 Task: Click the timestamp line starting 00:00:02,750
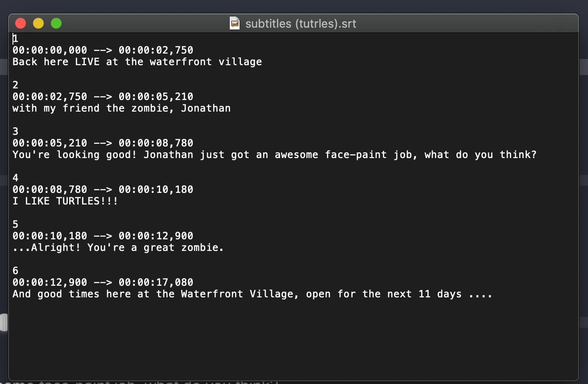103,96
